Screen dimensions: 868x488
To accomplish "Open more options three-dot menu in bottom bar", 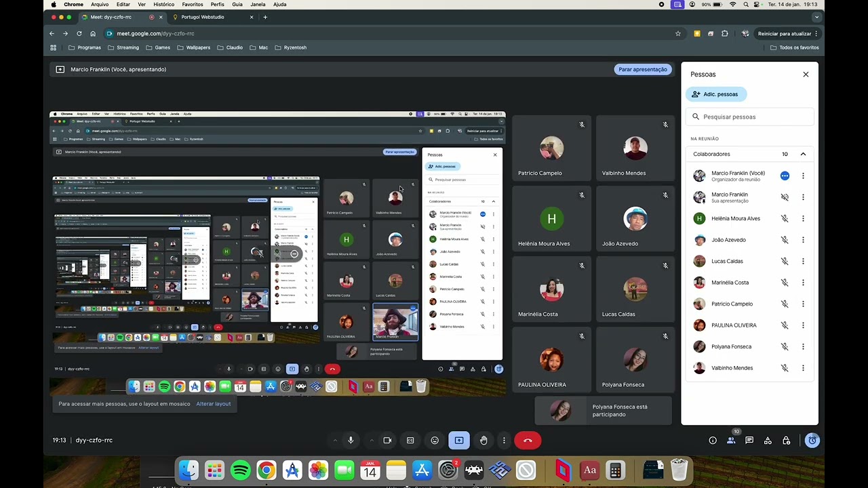I will [x=504, y=441].
